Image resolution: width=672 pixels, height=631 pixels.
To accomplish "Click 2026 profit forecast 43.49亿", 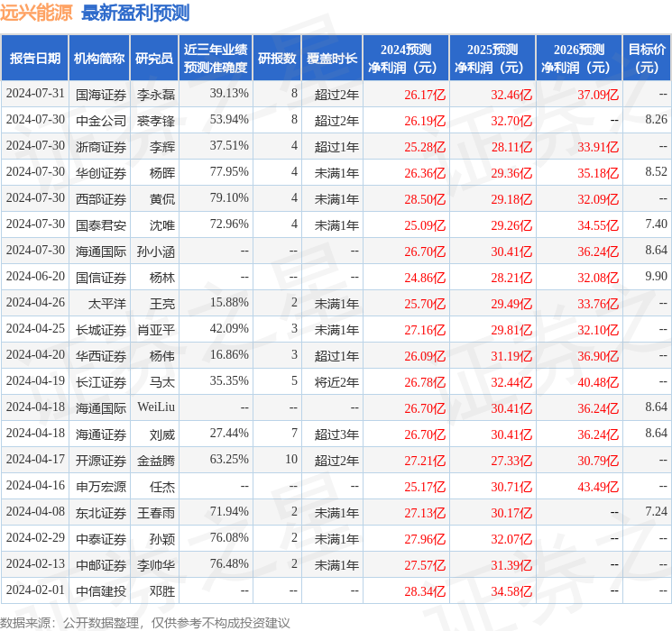I will coord(598,486).
